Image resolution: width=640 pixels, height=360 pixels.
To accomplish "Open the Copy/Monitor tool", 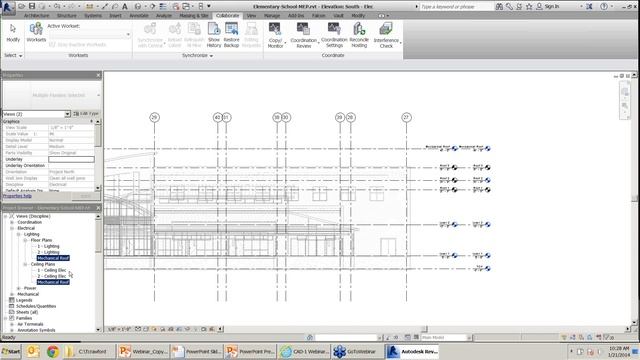I will point(276,35).
